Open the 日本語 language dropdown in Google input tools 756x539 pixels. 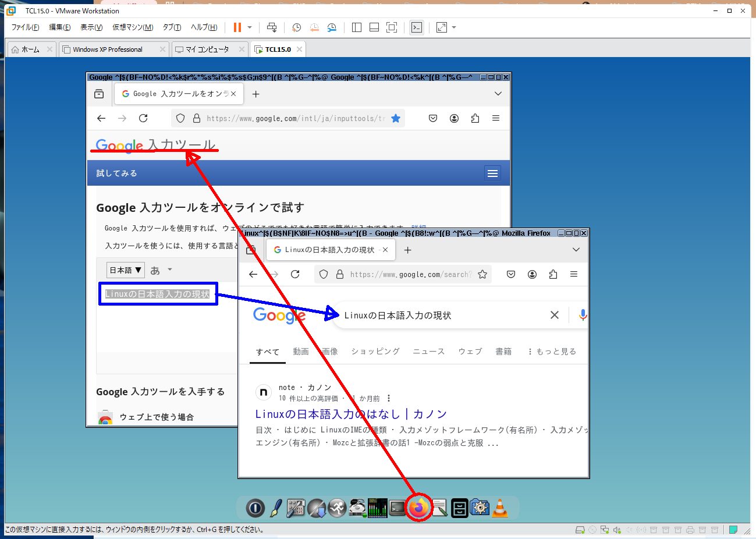[x=125, y=269]
